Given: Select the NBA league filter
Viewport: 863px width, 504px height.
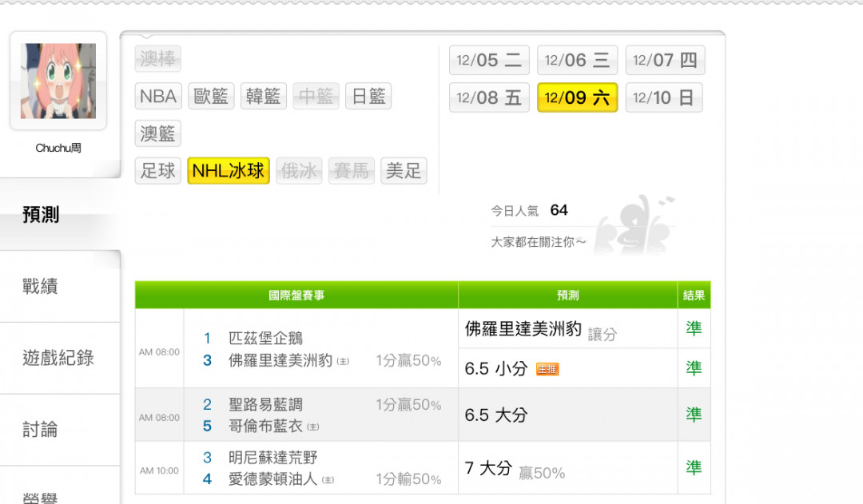Looking at the screenshot, I should [x=158, y=97].
